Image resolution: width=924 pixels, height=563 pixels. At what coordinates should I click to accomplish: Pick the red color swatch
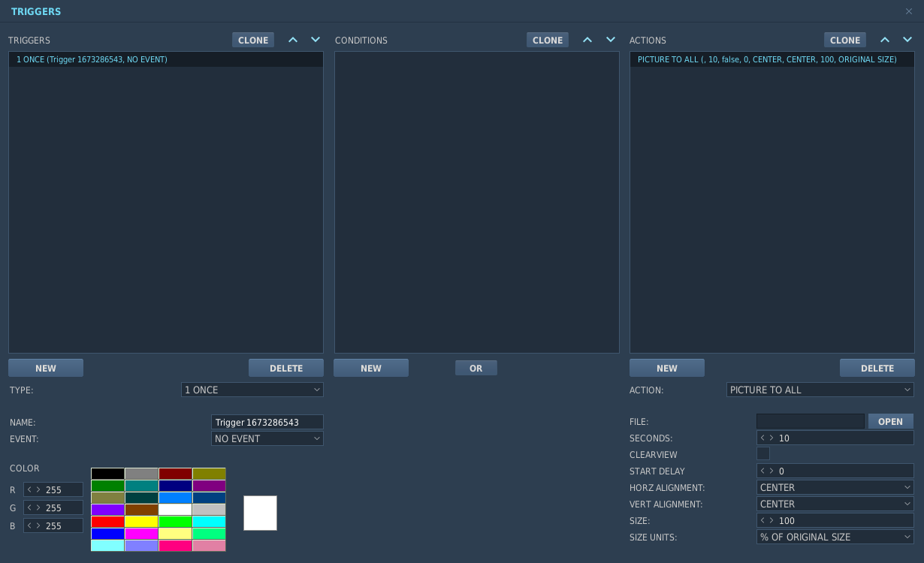point(108,521)
